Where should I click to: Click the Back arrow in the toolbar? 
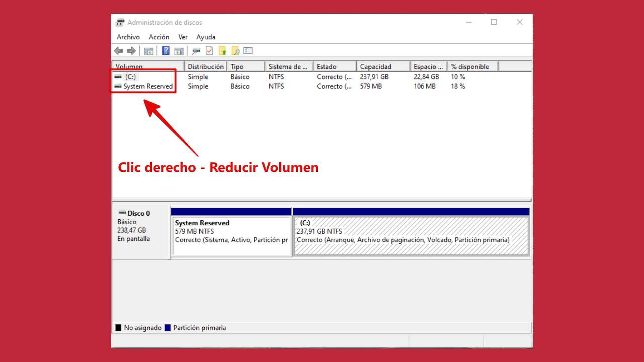119,51
